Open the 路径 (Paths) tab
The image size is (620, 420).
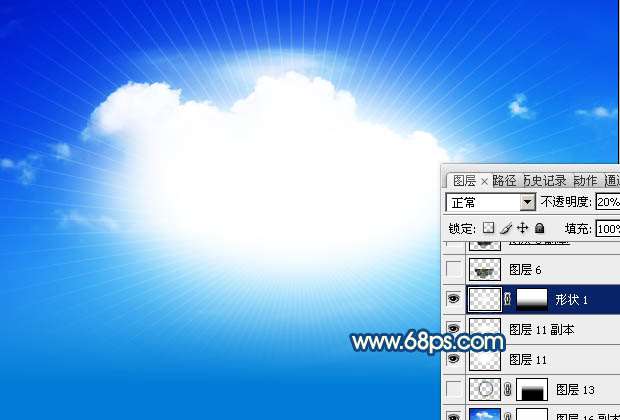[x=504, y=181]
